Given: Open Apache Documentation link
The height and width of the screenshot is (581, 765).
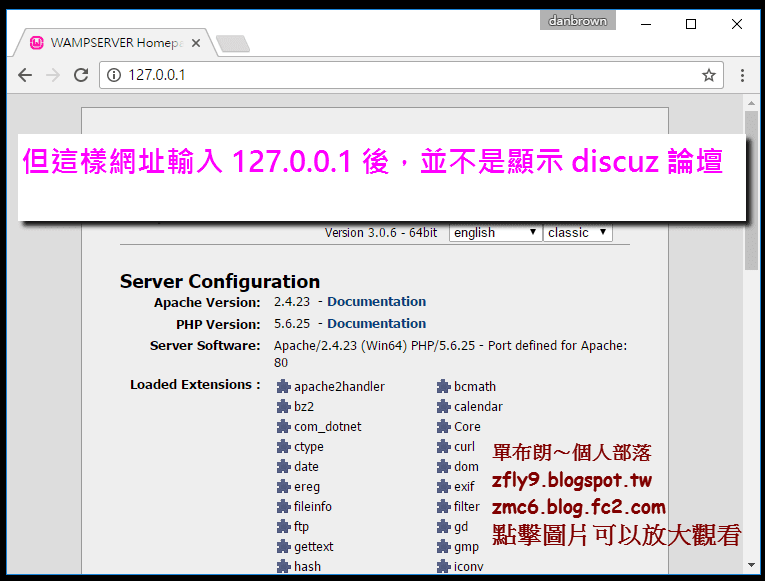Looking at the screenshot, I should (376, 302).
